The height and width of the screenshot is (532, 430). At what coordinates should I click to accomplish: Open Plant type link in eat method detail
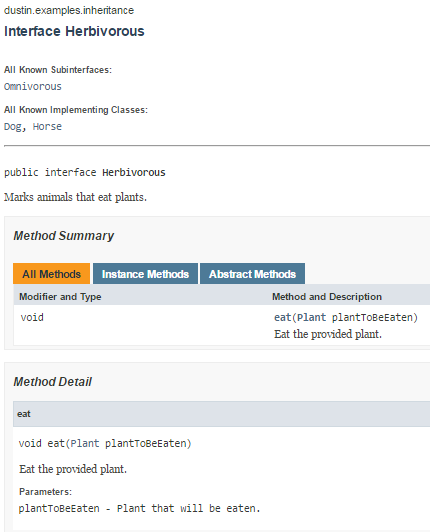(85, 443)
